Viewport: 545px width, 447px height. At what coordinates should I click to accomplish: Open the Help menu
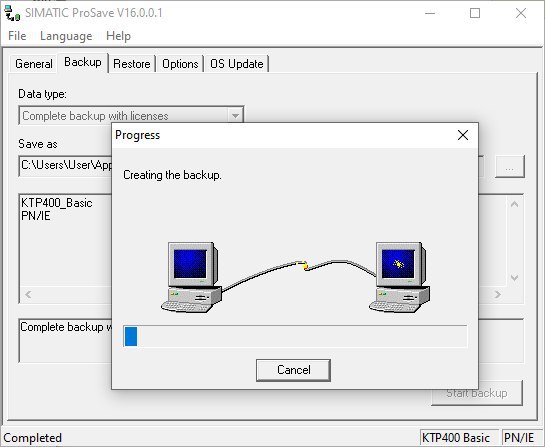[119, 36]
